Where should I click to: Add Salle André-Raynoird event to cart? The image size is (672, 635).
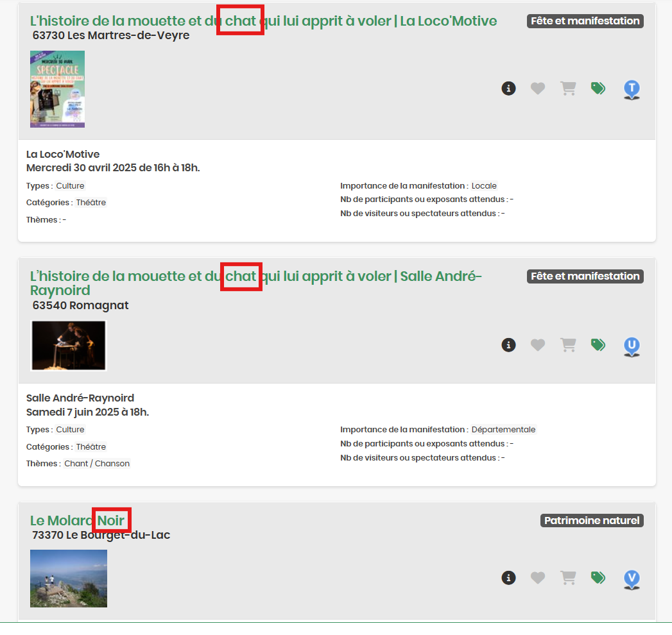point(568,344)
